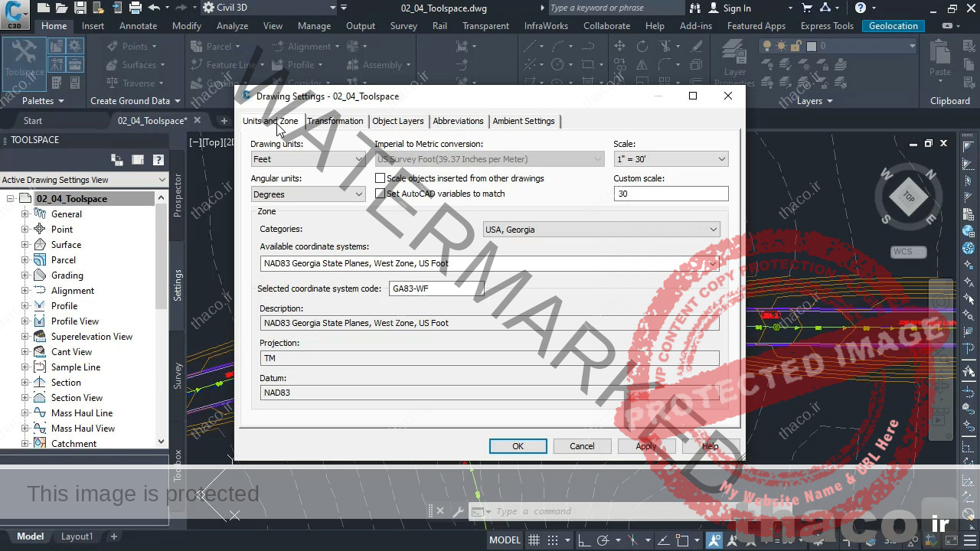Click the OK button in Drawing Settings

(x=518, y=446)
